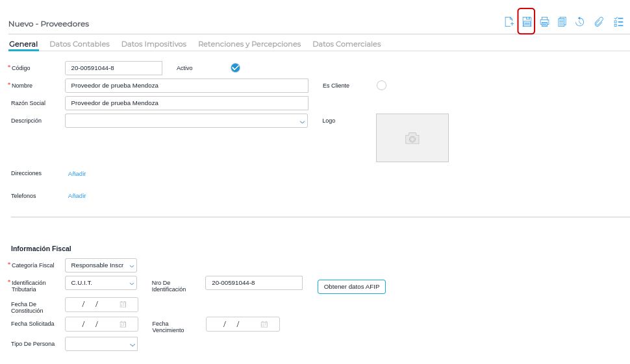Open the Tipo De Persona dropdown
The height and width of the screenshot is (364, 630).
tap(132, 345)
